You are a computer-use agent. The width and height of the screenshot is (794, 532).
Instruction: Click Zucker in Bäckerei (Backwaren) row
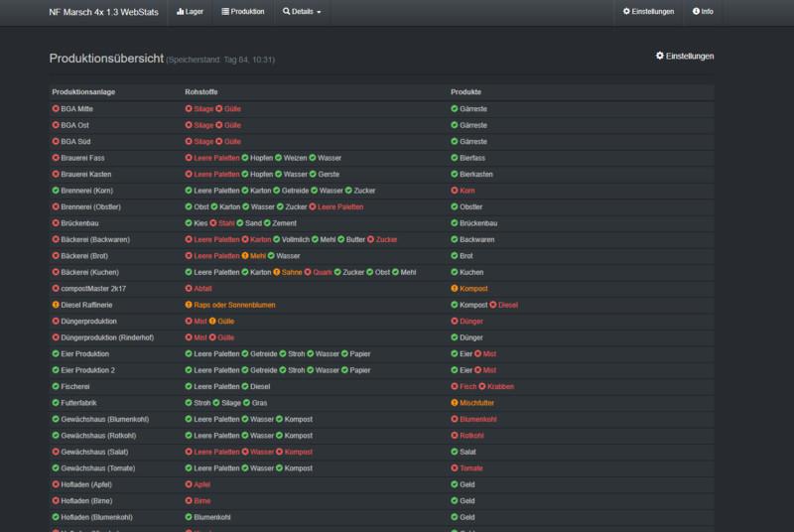click(386, 239)
